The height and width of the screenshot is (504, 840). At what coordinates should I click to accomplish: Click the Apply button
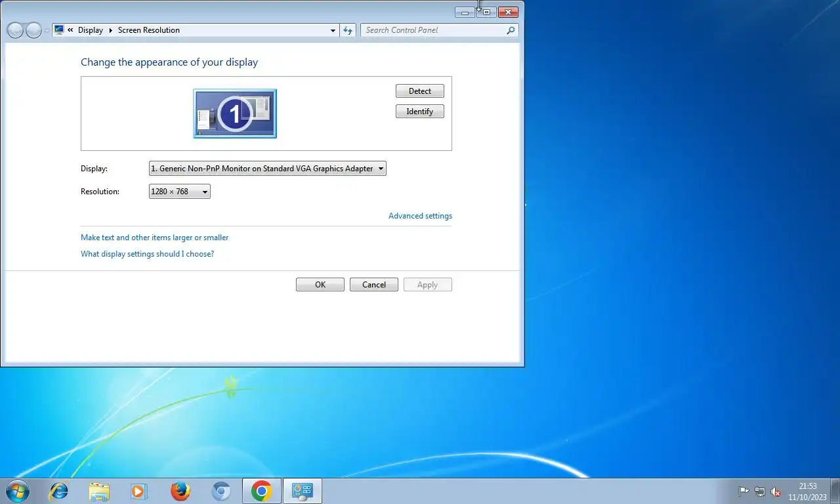[428, 285]
